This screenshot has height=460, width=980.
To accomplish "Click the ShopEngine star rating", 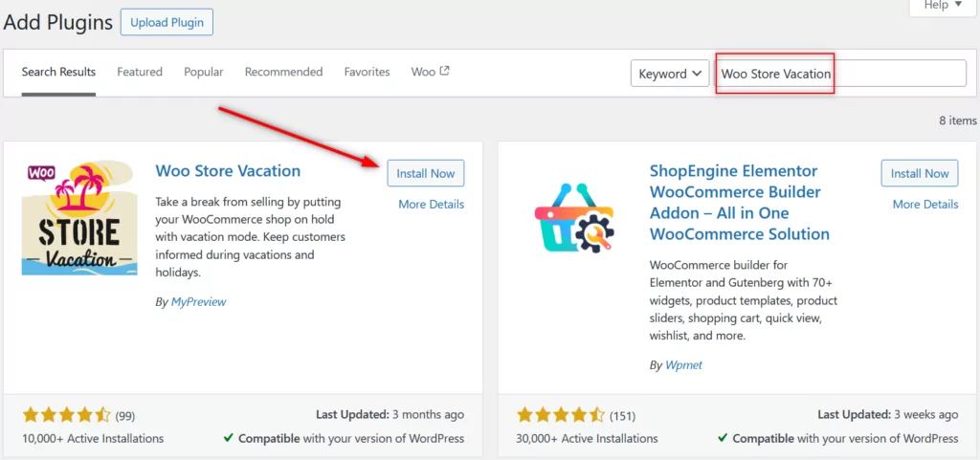I will pyautogui.click(x=561, y=415).
